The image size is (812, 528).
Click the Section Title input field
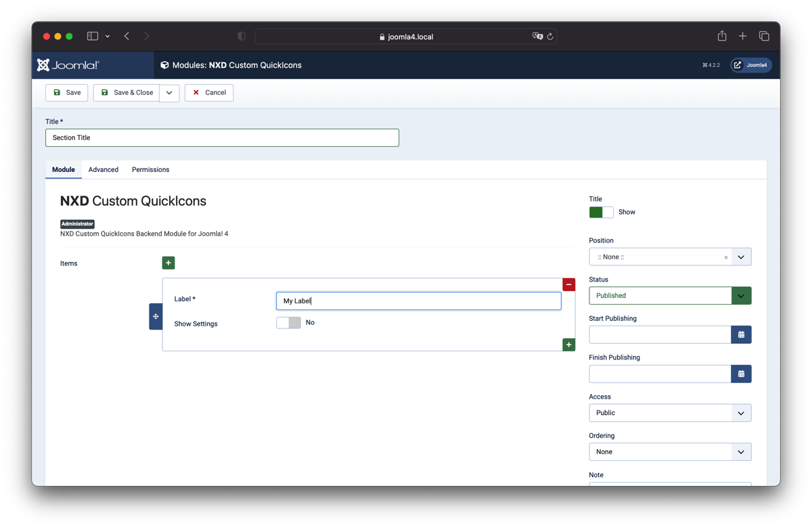(222, 138)
